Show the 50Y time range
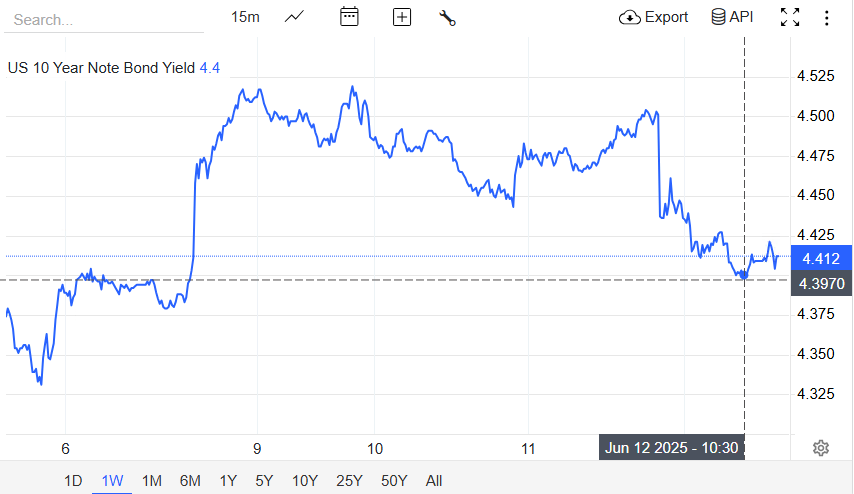854x494 pixels. pos(394,481)
